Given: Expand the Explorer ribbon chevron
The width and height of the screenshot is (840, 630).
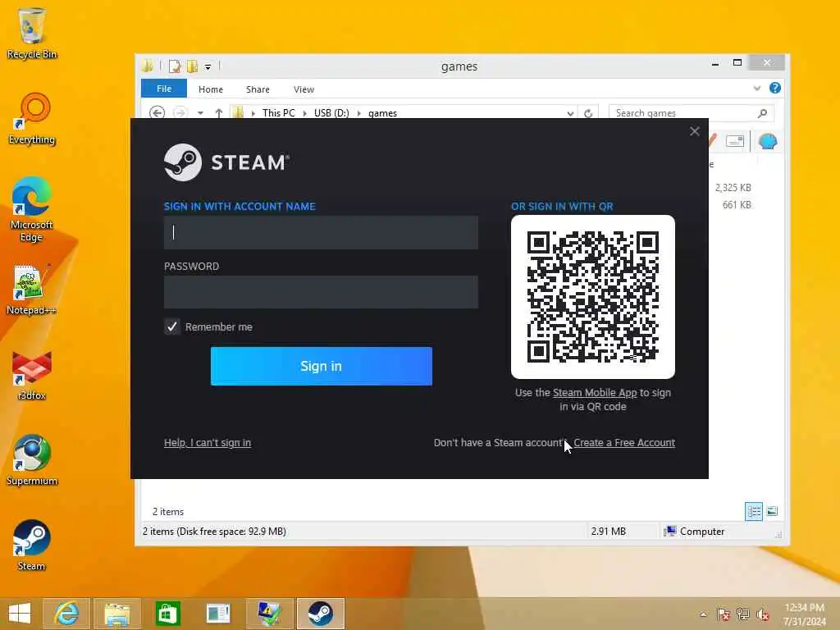Looking at the screenshot, I should (757, 88).
